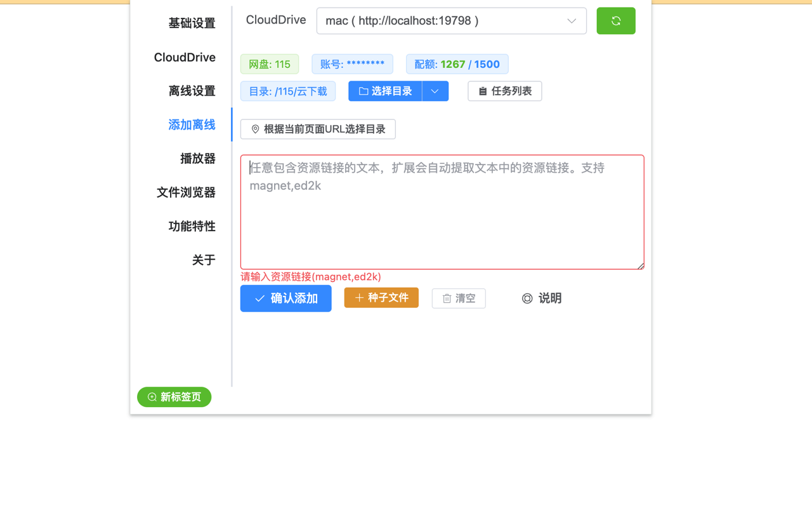Click the 配额: 1267 / 1500 quota badge
812x508 pixels.
click(x=457, y=63)
